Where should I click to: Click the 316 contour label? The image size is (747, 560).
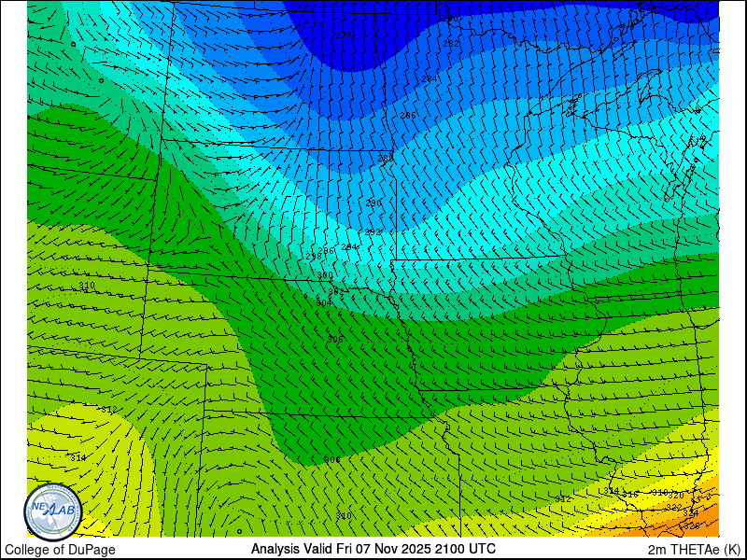pyautogui.click(x=629, y=495)
